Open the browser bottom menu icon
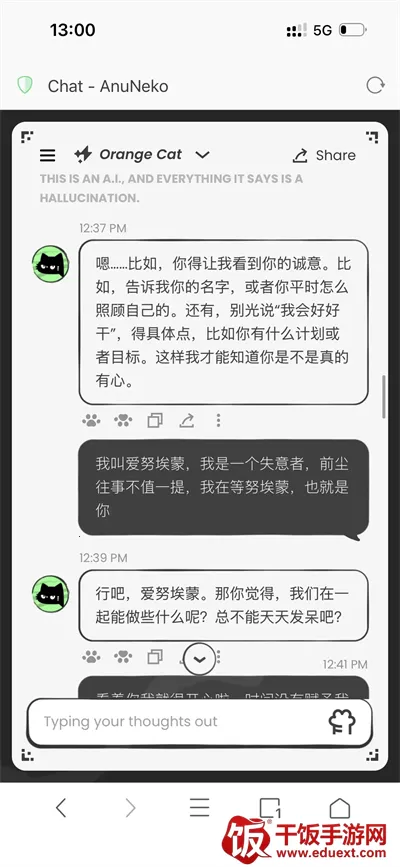Screen dimensions: 400x867 point(200,808)
